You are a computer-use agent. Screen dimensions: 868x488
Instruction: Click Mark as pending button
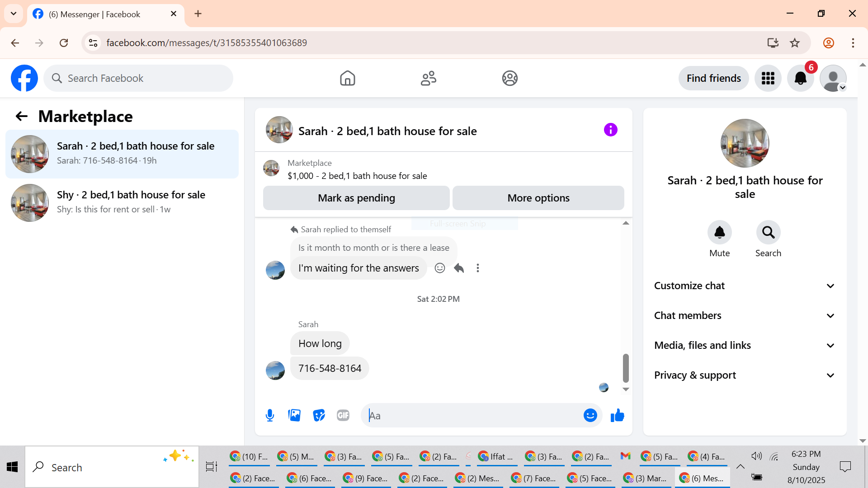(356, 198)
